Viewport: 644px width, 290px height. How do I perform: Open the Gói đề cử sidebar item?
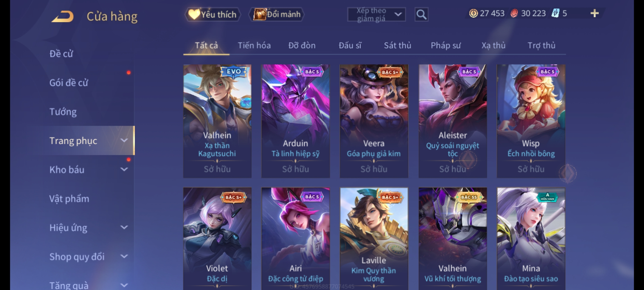69,83
